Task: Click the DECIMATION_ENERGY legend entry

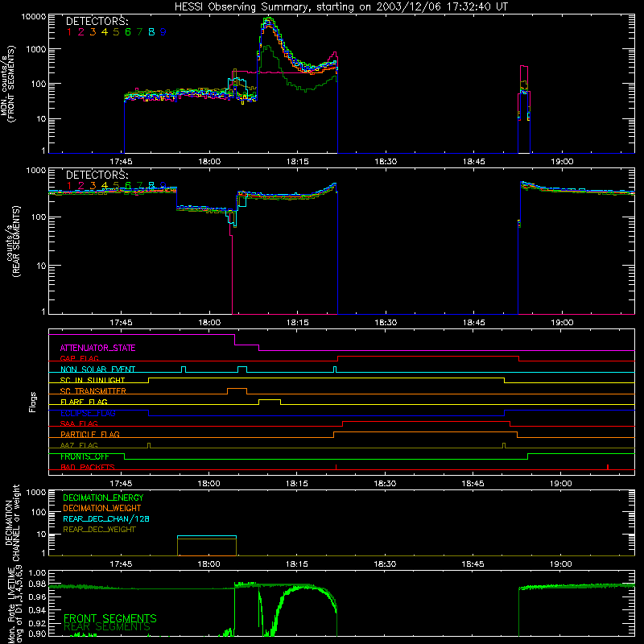Action: [103, 497]
